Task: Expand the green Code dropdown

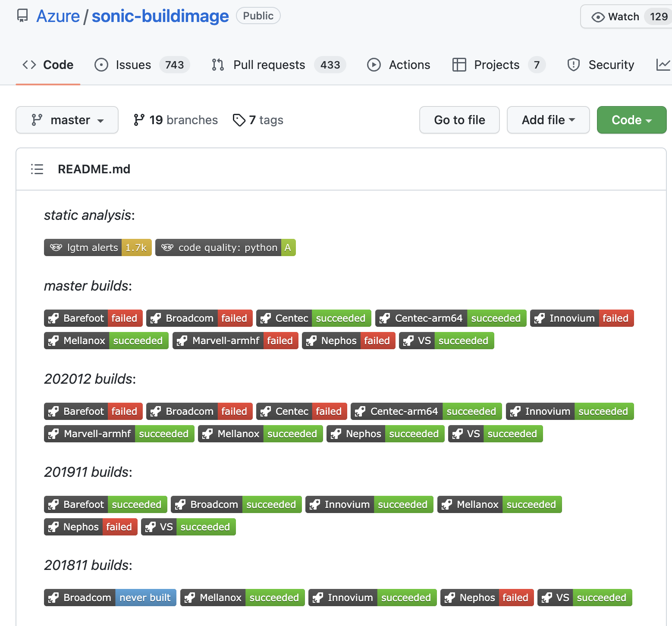Action: coord(631,120)
